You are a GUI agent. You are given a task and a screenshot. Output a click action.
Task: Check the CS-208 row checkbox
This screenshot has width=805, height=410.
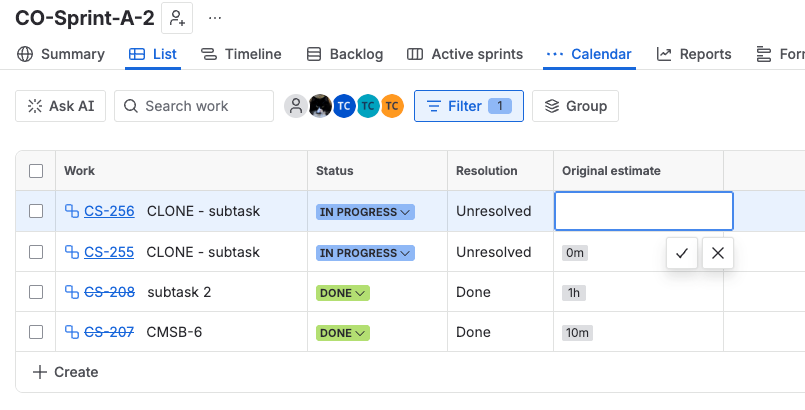pyautogui.click(x=36, y=292)
